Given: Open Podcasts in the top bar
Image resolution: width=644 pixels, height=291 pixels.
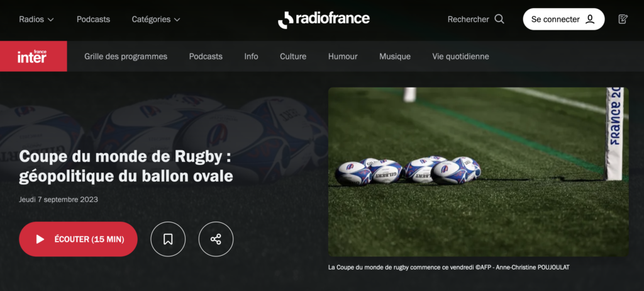Looking at the screenshot, I should point(93,20).
